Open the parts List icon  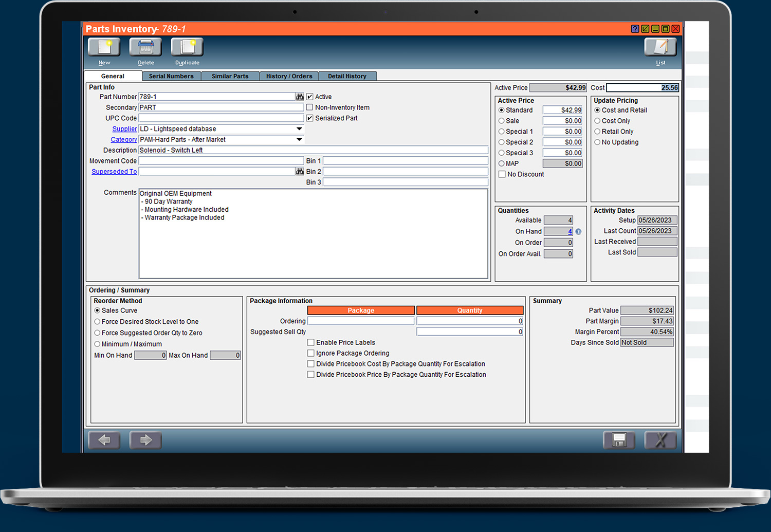coord(660,47)
